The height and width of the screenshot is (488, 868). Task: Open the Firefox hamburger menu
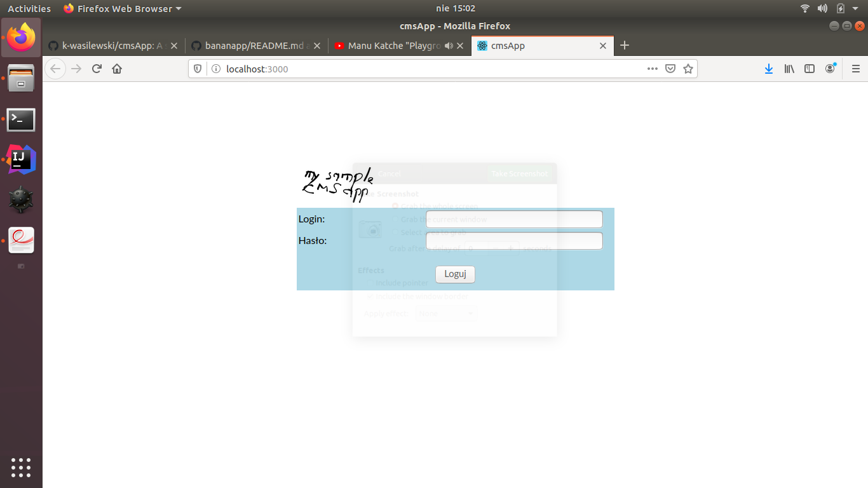(x=855, y=69)
